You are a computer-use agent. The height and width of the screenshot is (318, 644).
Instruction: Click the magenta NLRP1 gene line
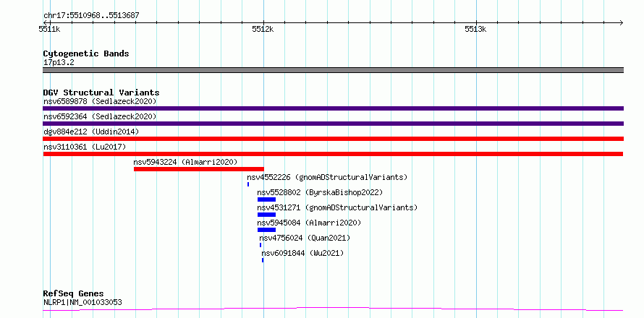[x=333, y=309]
